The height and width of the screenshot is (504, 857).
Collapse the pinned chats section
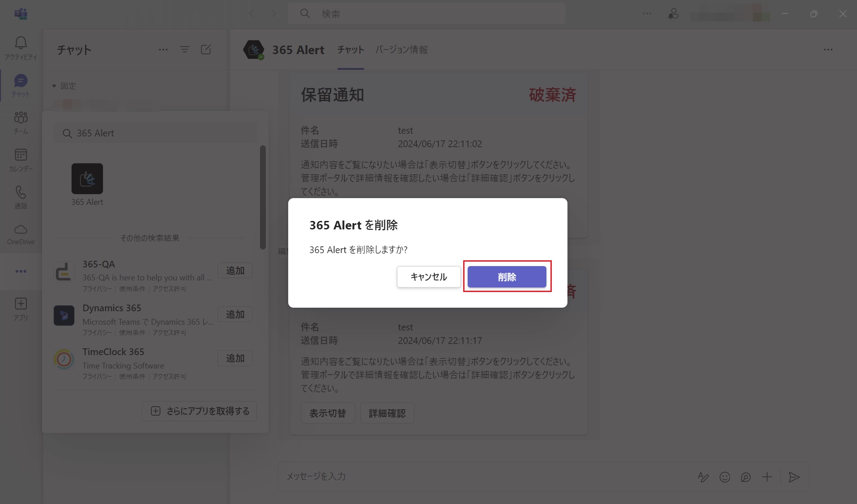coord(54,86)
